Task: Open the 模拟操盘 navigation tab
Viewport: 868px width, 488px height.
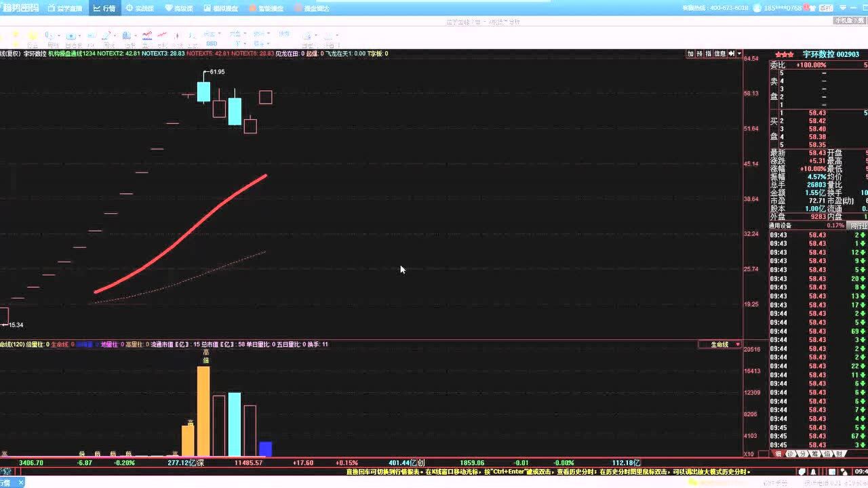Action: coord(220,9)
